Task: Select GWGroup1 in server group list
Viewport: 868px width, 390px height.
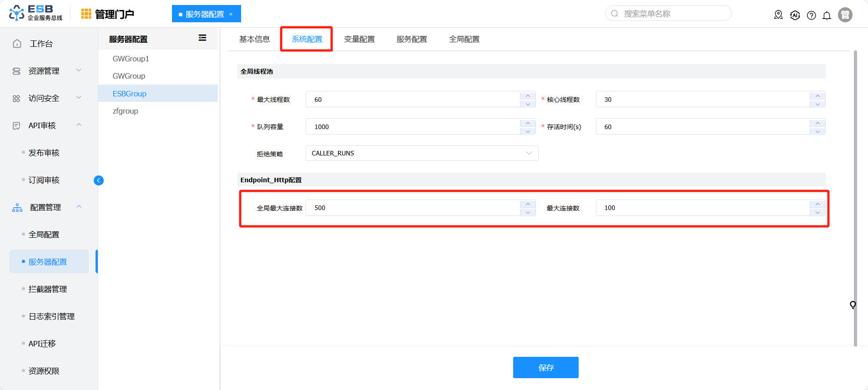Action: pos(131,59)
